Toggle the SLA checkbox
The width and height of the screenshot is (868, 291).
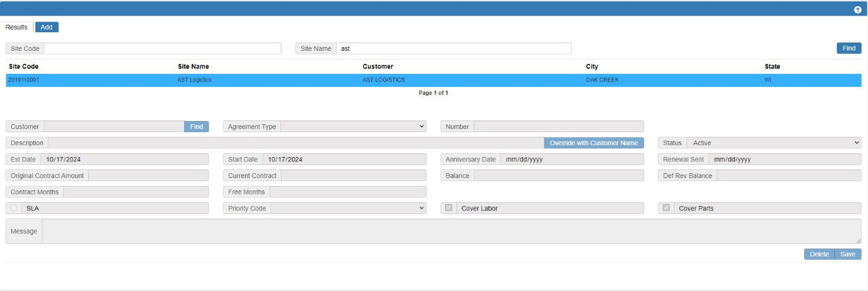coord(14,208)
